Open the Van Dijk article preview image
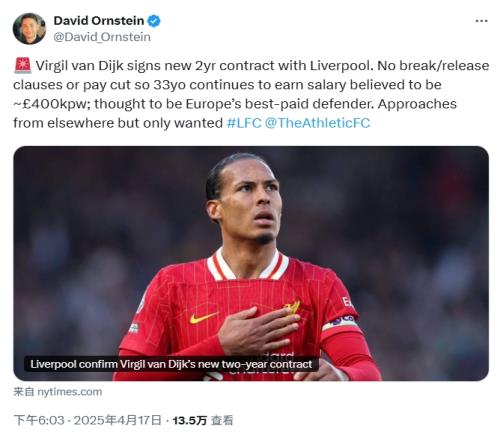 (x=251, y=263)
